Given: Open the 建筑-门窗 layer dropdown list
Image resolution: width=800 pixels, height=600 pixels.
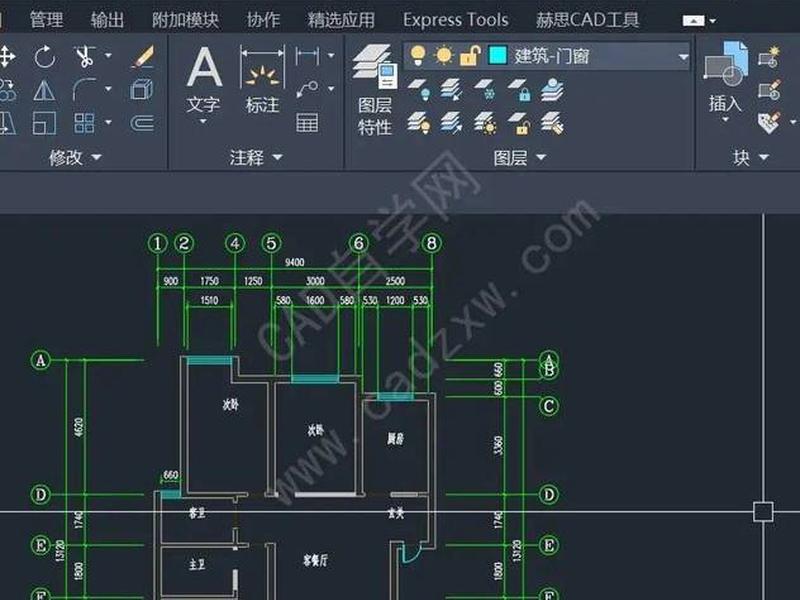Looking at the screenshot, I should click(683, 57).
